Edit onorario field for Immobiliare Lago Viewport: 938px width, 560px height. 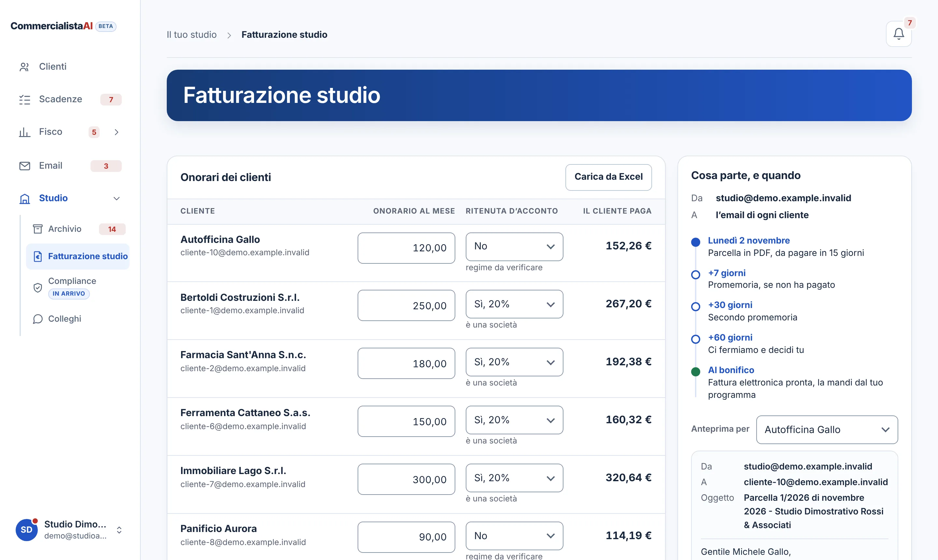[406, 480]
